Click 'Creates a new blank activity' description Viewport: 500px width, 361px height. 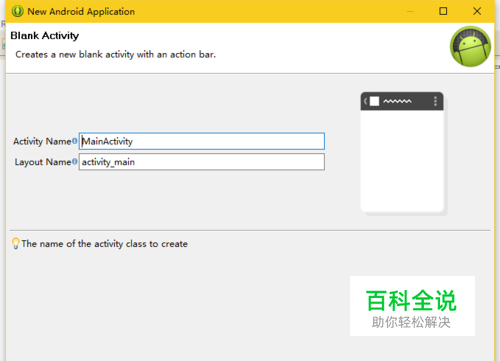(116, 54)
